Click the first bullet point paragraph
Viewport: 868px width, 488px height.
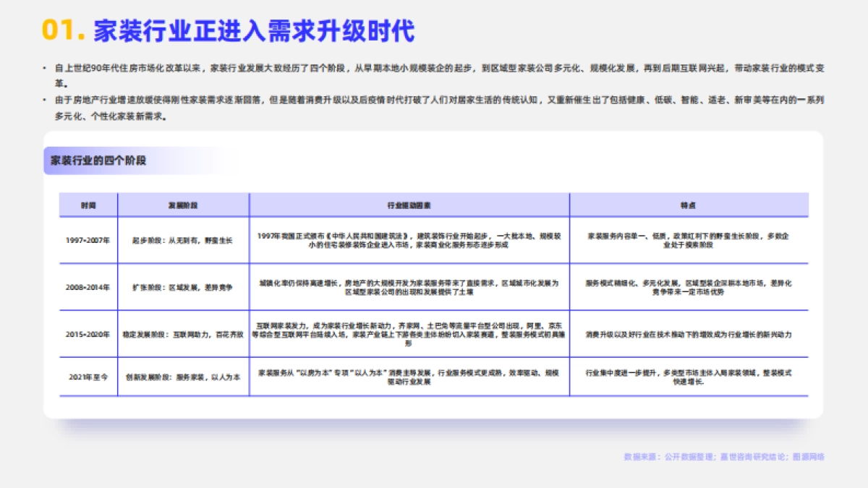(434, 73)
